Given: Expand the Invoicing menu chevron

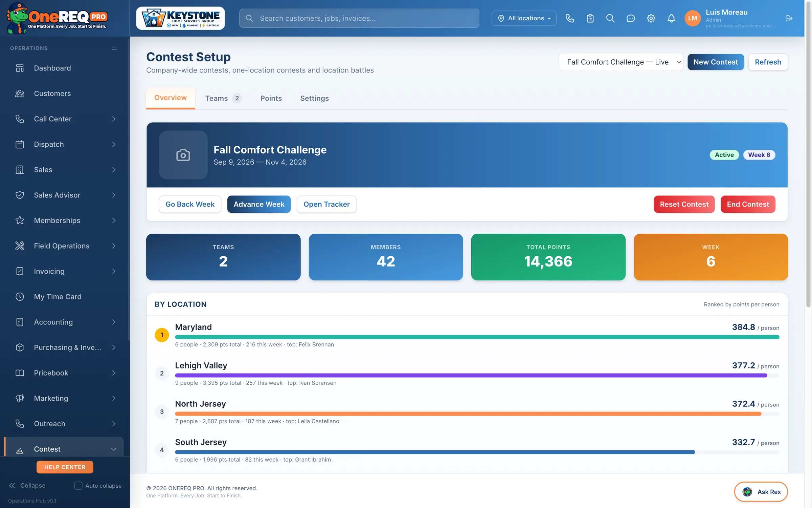Looking at the screenshot, I should point(114,271).
